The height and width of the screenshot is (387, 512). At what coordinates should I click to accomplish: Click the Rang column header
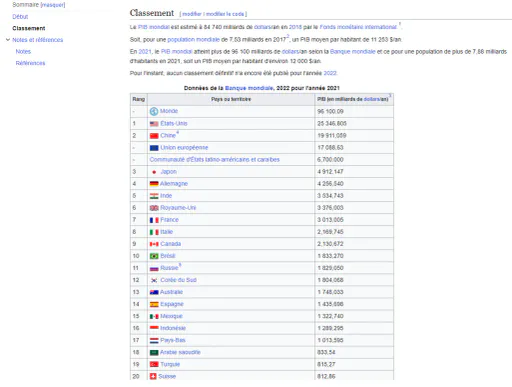(x=139, y=99)
